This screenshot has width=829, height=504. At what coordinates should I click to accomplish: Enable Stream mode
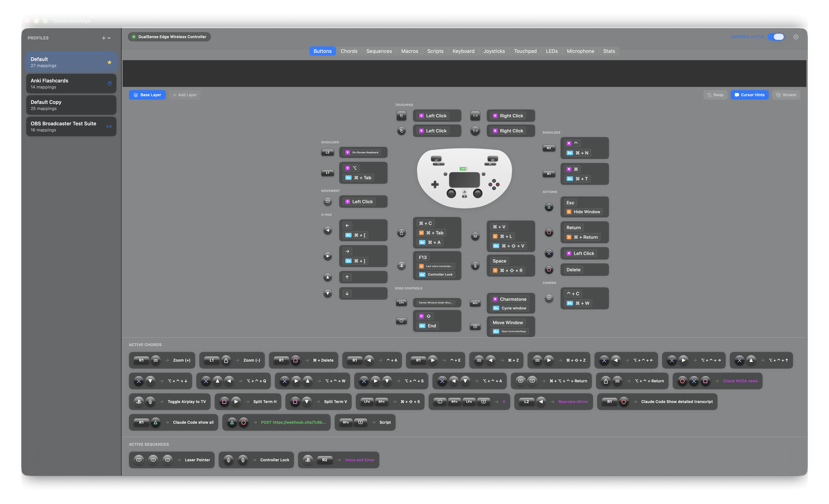coord(786,94)
